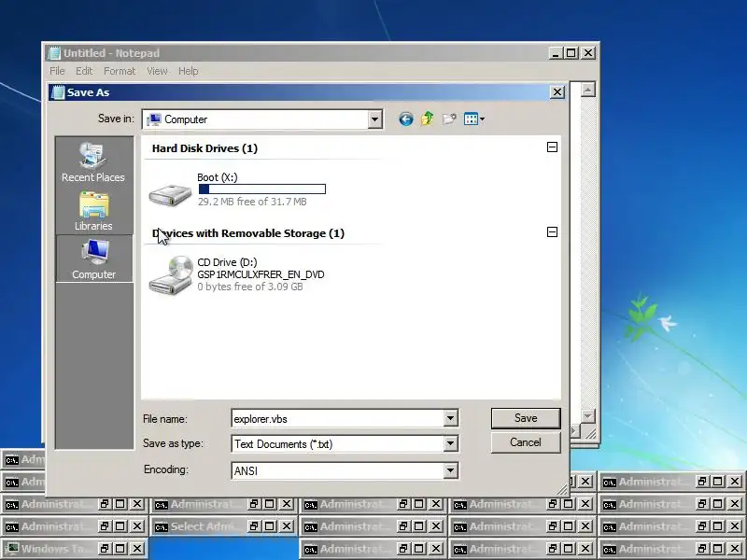Collapse the Hard Disk Drives group

point(552,147)
